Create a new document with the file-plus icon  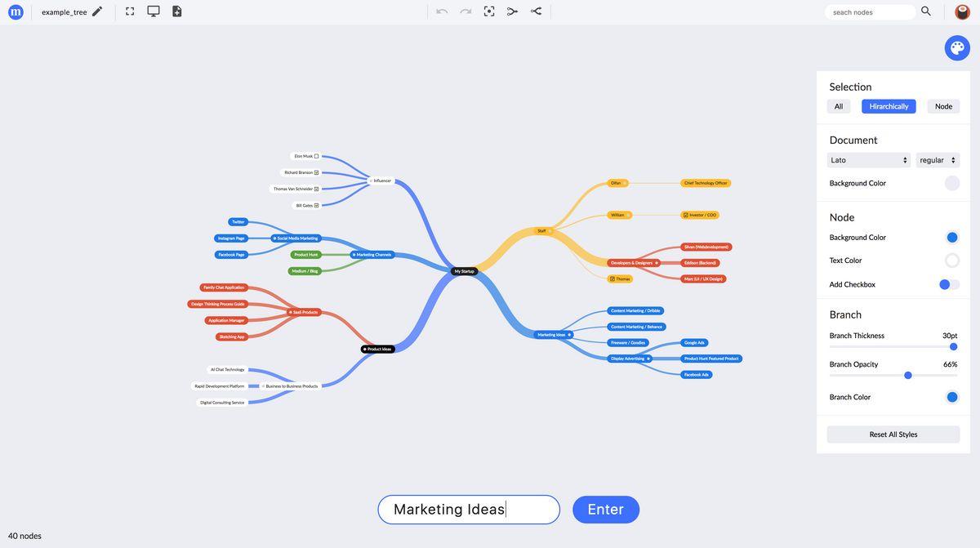pyautogui.click(x=177, y=11)
